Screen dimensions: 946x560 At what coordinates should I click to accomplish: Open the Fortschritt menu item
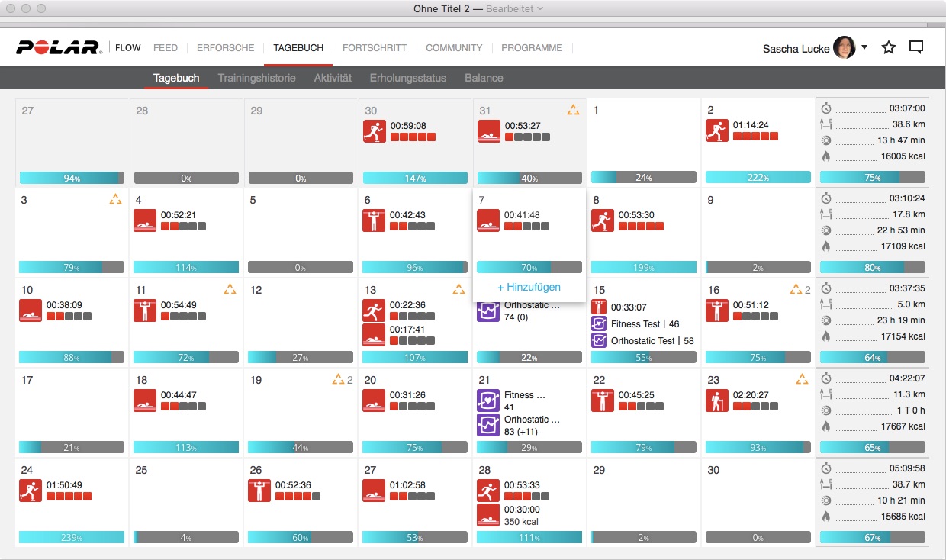pos(375,47)
